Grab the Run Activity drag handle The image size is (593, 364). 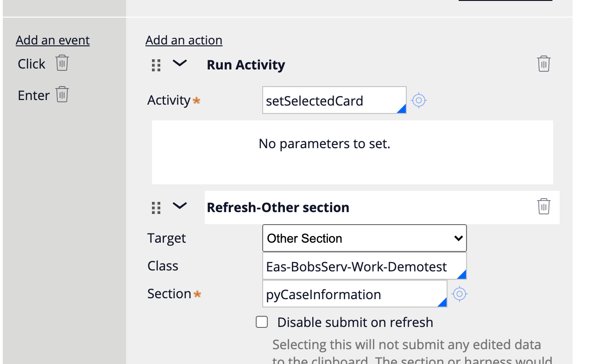(156, 65)
